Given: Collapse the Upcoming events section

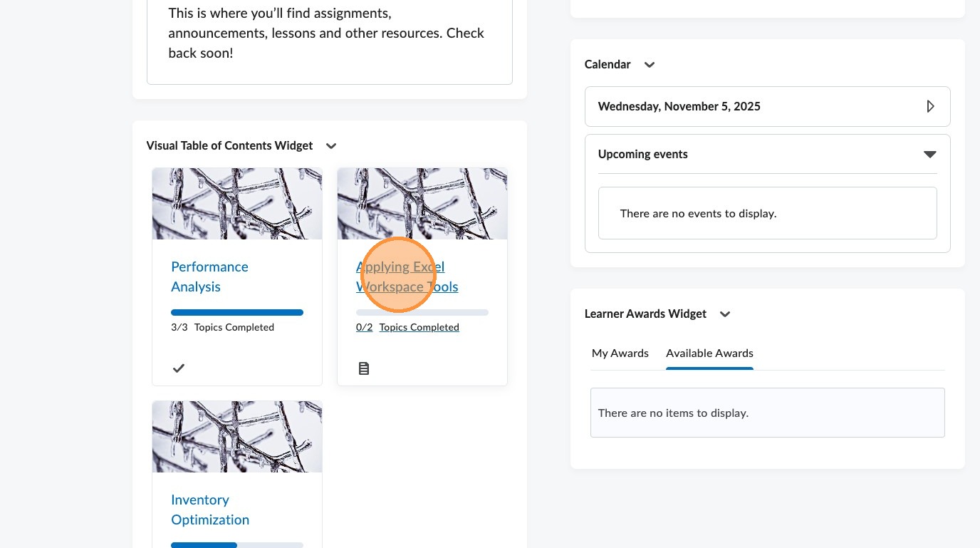Looking at the screenshot, I should click(929, 155).
